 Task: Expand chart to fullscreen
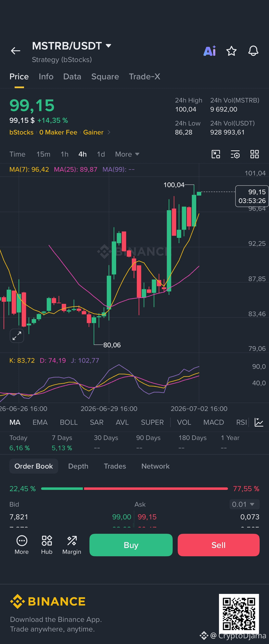(17, 336)
